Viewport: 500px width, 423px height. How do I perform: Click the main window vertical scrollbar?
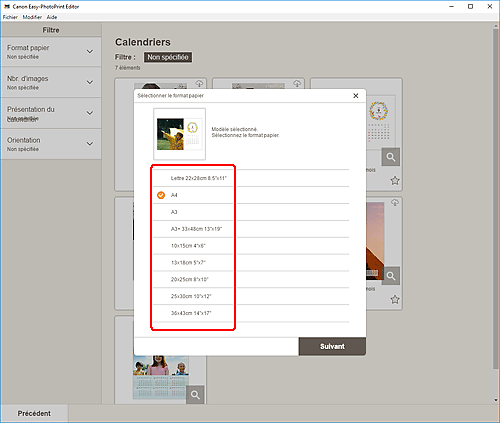(x=496, y=200)
